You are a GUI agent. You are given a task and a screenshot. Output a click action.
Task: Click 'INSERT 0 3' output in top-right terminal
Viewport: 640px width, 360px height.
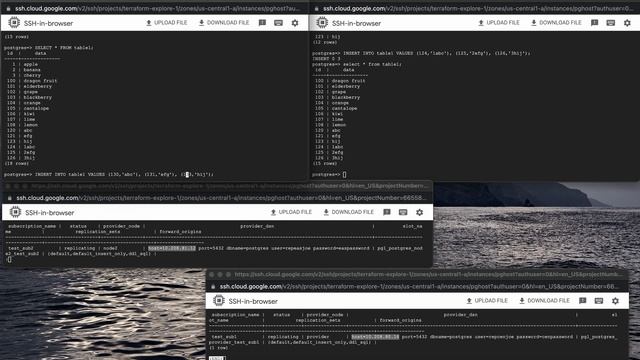pos(326,59)
